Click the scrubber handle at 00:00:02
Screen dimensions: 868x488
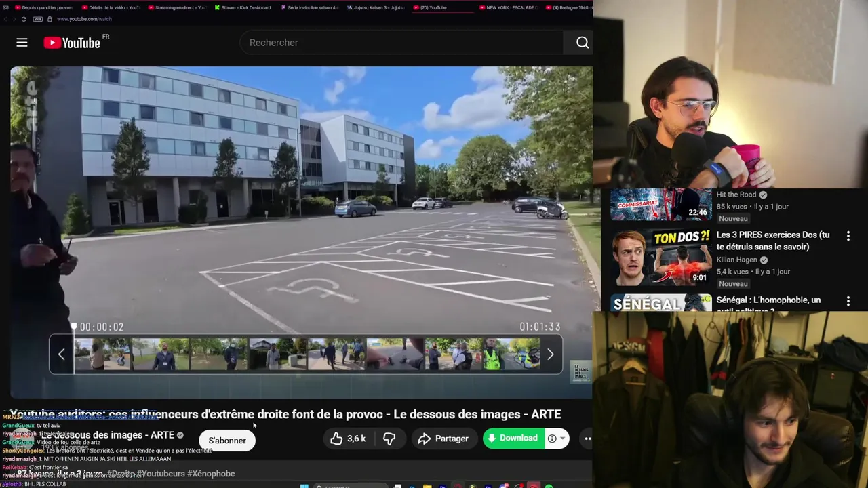coord(74,327)
